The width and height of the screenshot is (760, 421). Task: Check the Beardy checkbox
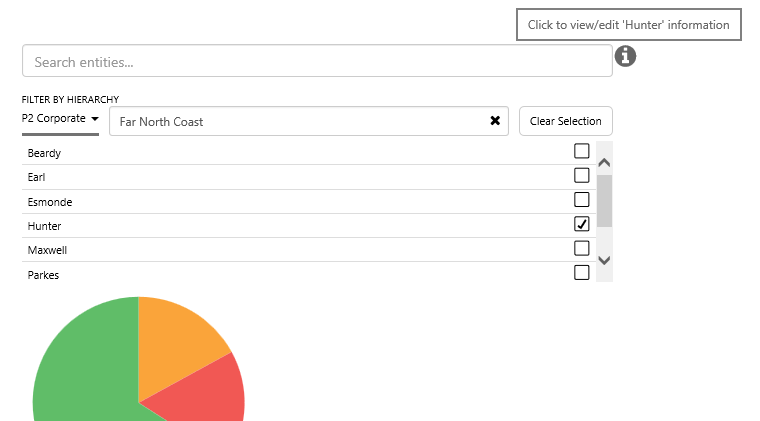581,151
